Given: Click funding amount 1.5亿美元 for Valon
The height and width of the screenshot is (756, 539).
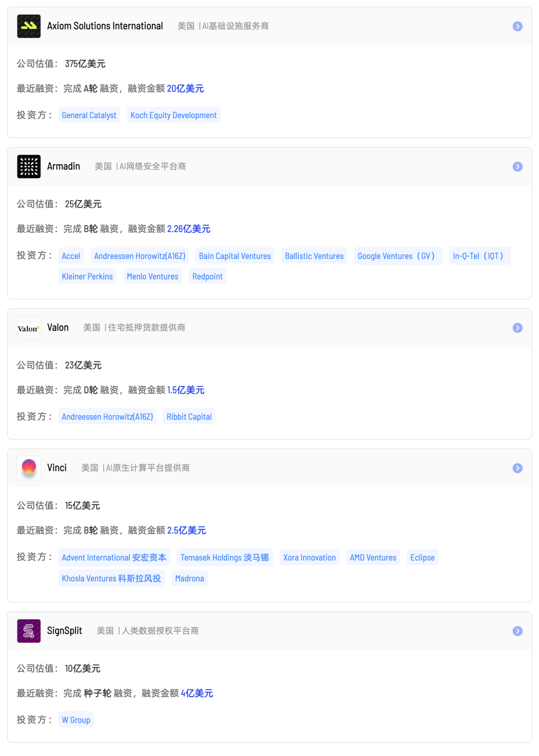Looking at the screenshot, I should click(x=186, y=390).
